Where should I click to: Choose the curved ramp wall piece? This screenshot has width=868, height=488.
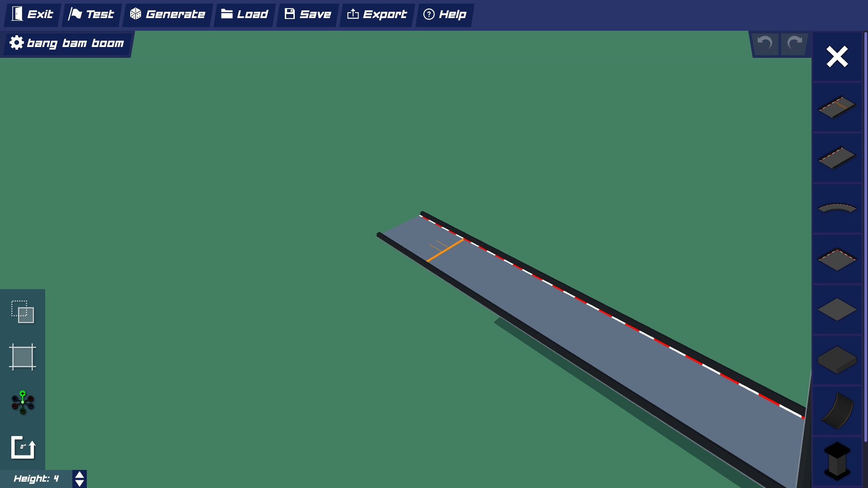pyautogui.click(x=837, y=411)
